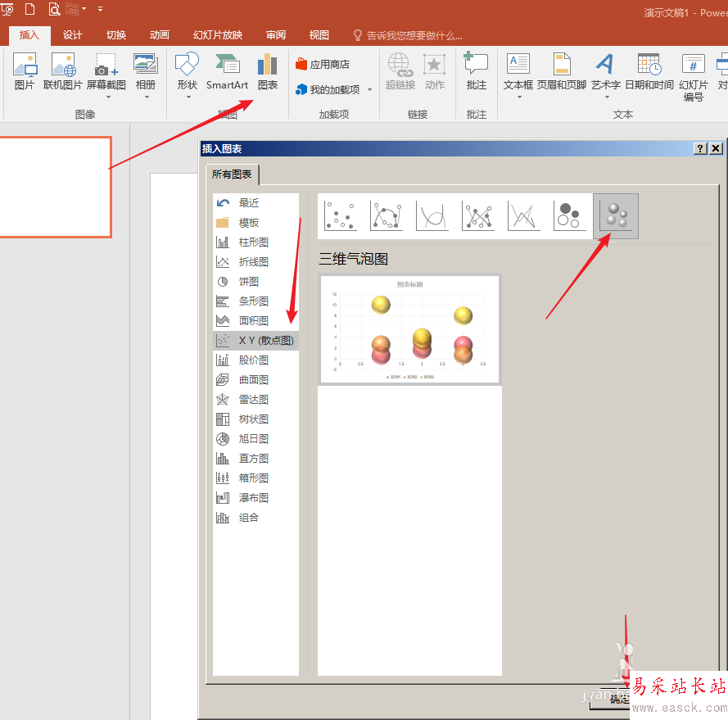Select Waterfall (瀑布图) category
This screenshot has height=720, width=728.
tap(255, 497)
